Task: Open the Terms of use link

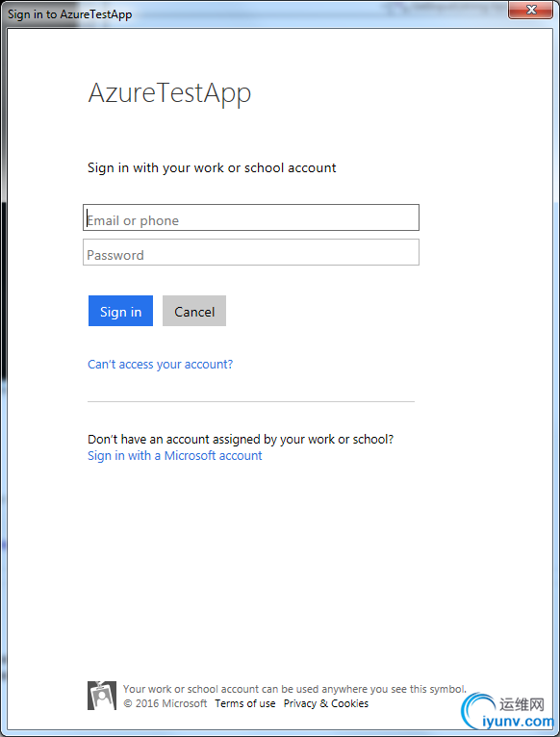Action: [x=245, y=703]
